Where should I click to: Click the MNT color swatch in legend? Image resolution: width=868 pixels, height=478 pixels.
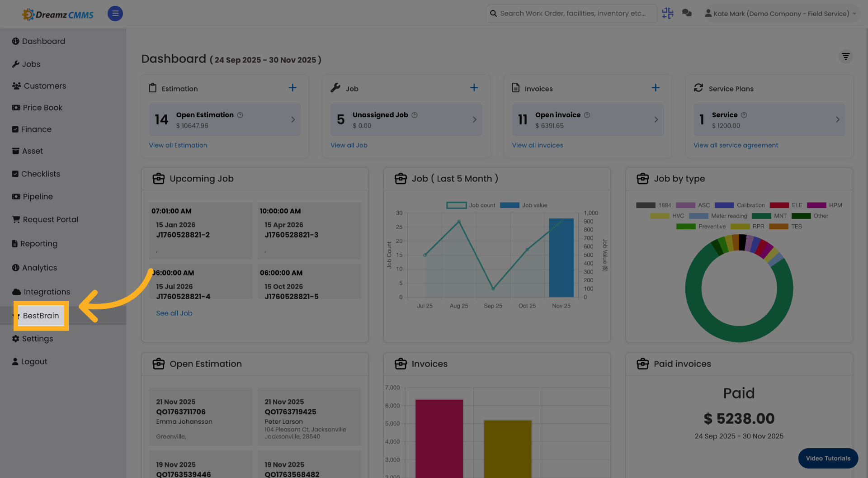coord(761,216)
